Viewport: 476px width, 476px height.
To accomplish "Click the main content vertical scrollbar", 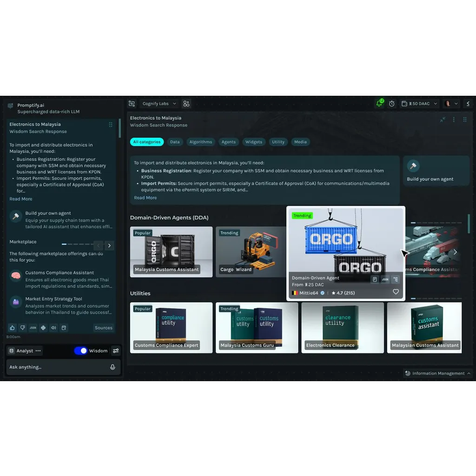I will [x=469, y=224].
